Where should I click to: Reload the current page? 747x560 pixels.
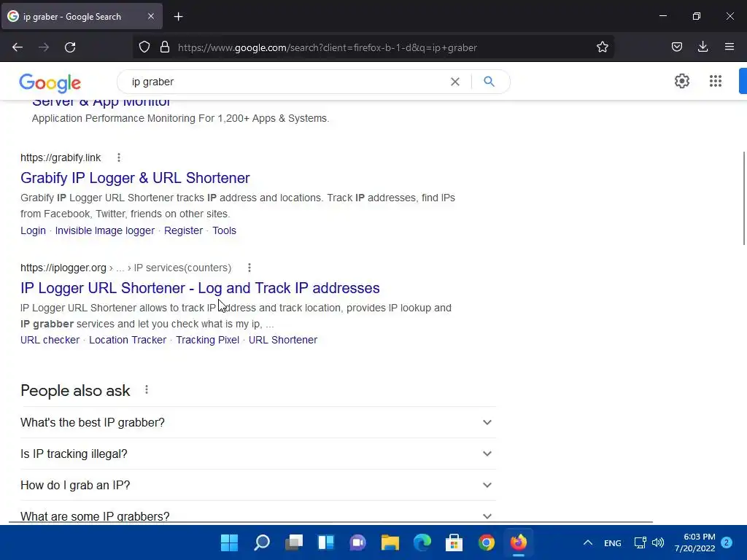pyautogui.click(x=70, y=47)
